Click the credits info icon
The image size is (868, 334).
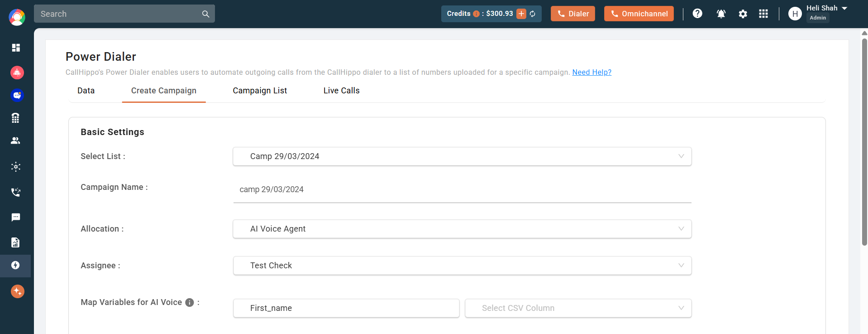[x=476, y=14]
